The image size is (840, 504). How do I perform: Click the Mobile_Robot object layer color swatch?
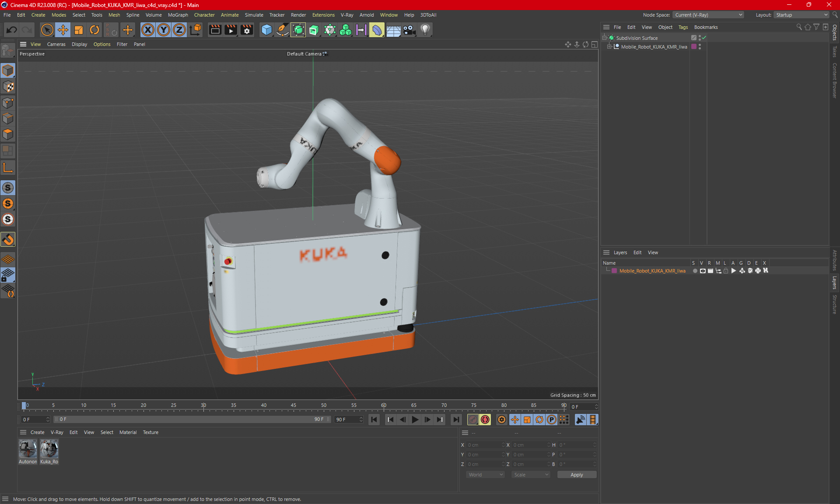(693, 46)
